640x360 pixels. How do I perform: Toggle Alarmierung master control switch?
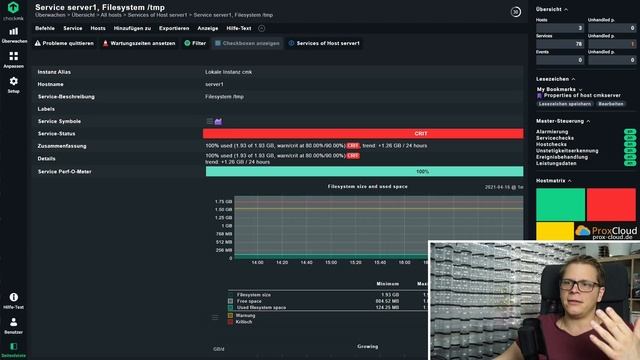[x=629, y=131]
